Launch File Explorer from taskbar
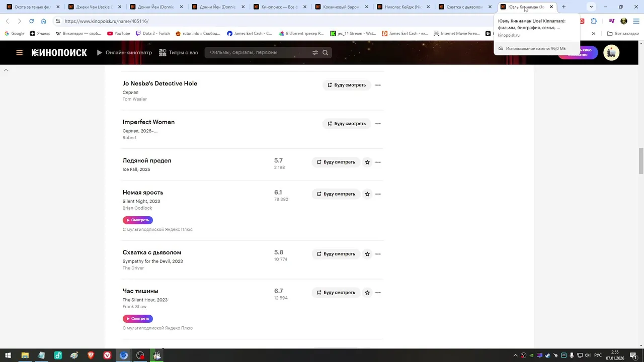 pyautogui.click(x=25, y=355)
